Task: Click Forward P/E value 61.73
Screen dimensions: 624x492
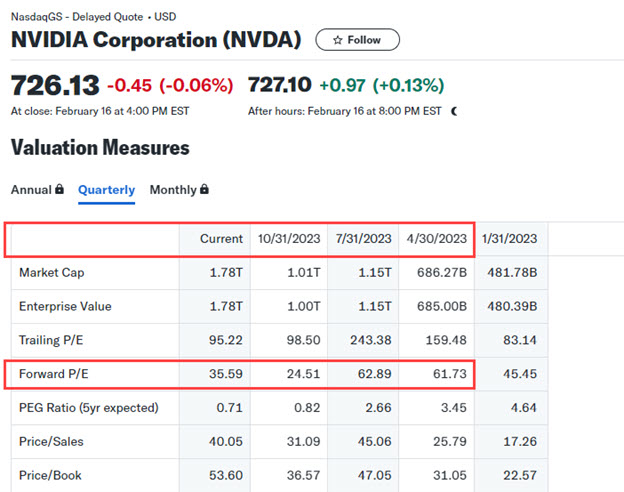Action: pos(450,374)
